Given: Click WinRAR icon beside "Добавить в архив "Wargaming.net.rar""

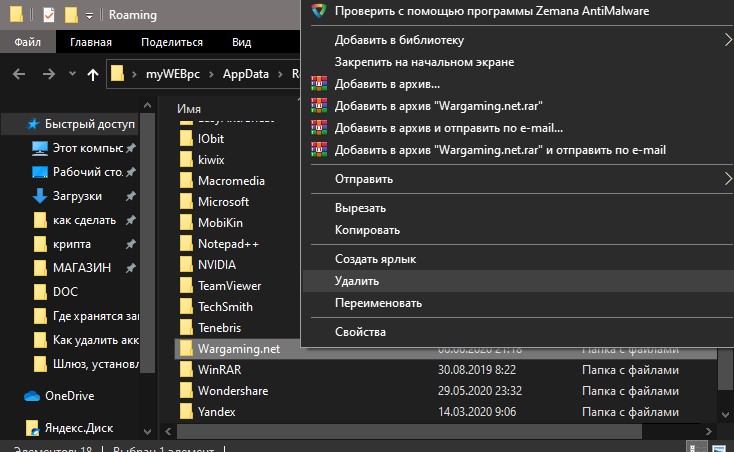Looking at the screenshot, I should pyautogui.click(x=319, y=106).
